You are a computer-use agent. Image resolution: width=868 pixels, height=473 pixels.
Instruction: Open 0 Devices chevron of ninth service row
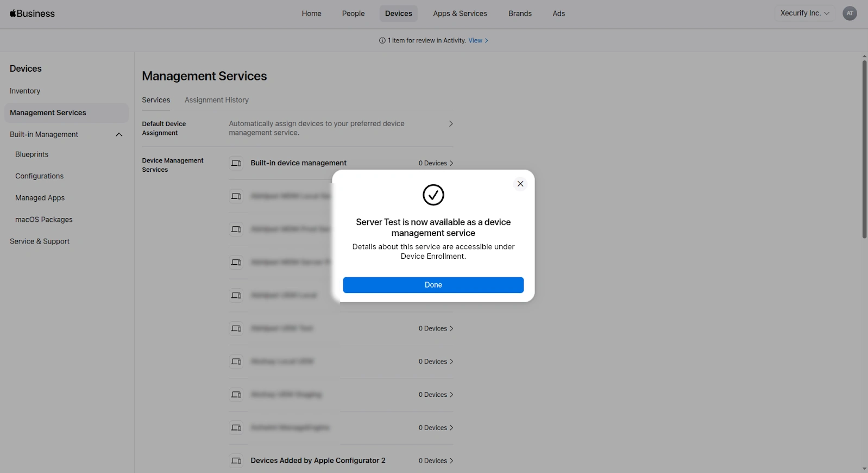(451, 428)
